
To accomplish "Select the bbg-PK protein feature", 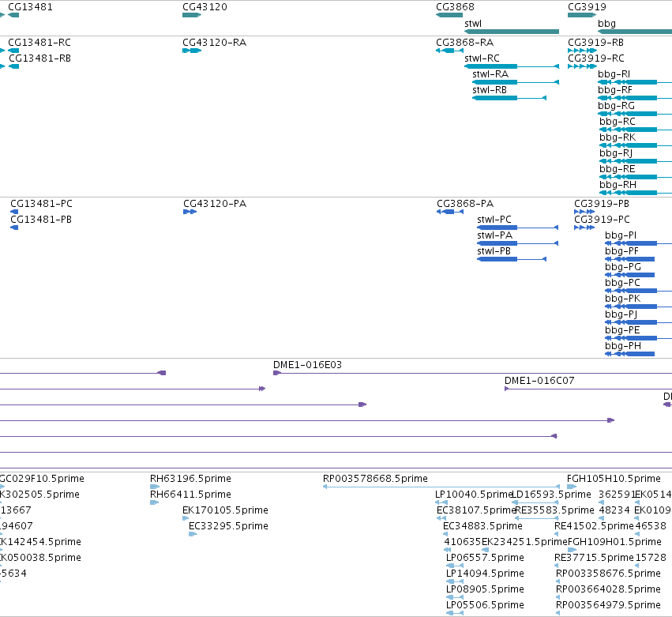I will click(x=623, y=299).
